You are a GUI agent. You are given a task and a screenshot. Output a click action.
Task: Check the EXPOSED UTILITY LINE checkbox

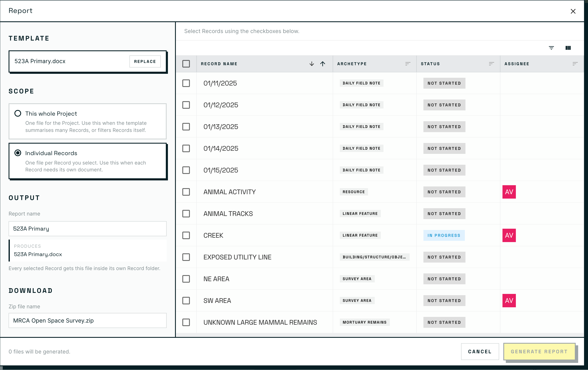coord(186,257)
